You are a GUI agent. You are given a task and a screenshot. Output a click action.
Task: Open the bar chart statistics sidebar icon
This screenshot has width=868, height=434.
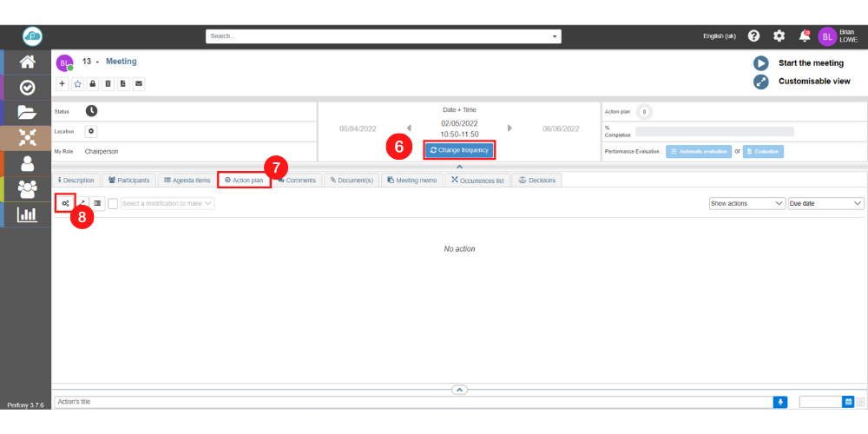pos(27,214)
